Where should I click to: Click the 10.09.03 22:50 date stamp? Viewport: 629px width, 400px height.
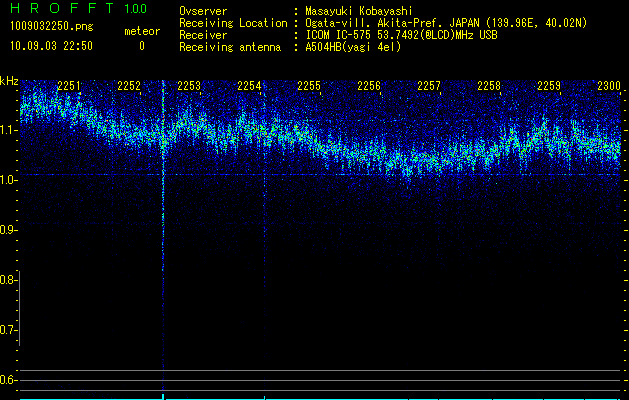[x=50, y=46]
